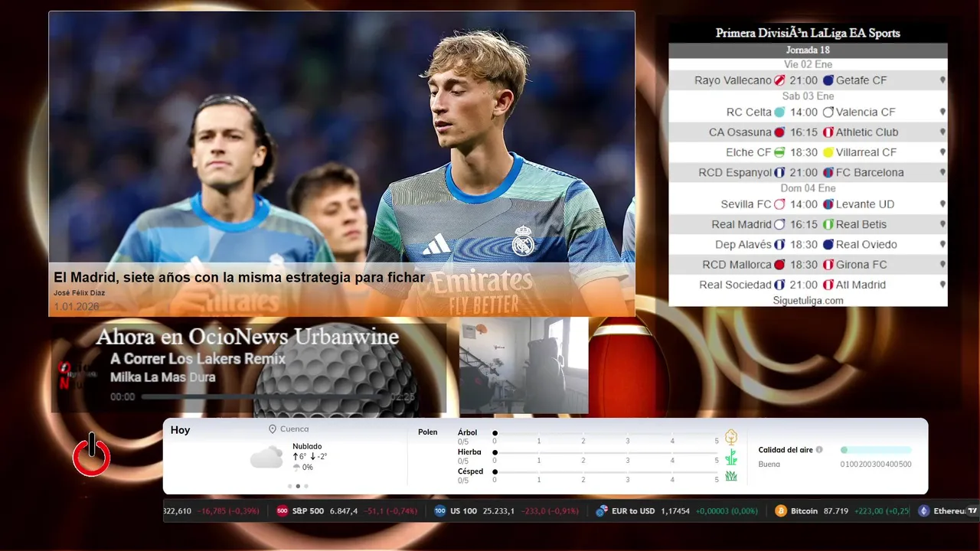Click the Césped grass pollen icon
This screenshot has height=551, width=980.
click(731, 476)
